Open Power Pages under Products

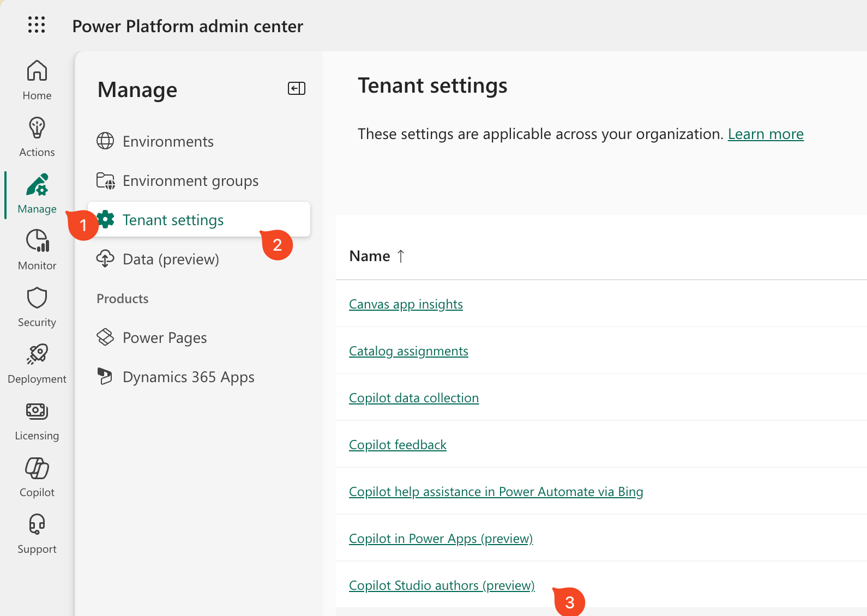(x=165, y=338)
